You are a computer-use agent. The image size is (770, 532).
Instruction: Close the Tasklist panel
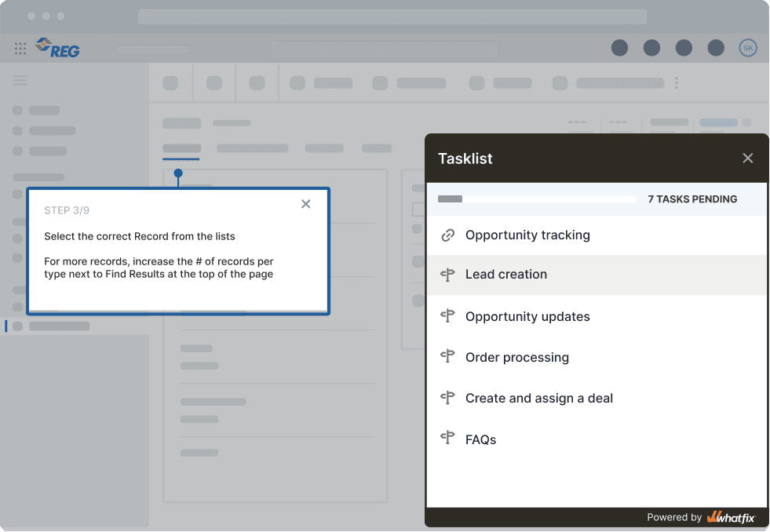click(747, 158)
